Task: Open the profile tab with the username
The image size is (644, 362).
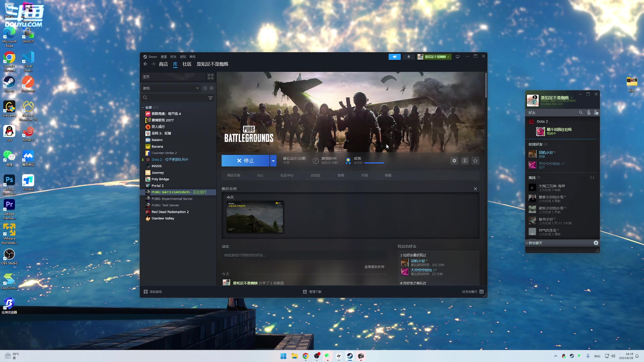Action: click(212, 64)
